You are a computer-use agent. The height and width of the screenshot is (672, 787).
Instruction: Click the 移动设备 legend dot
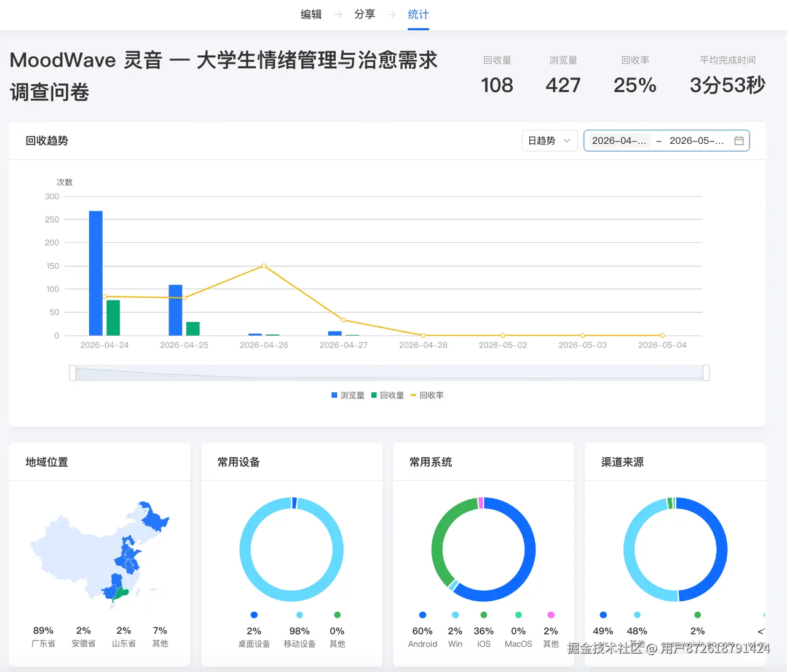[x=299, y=615]
